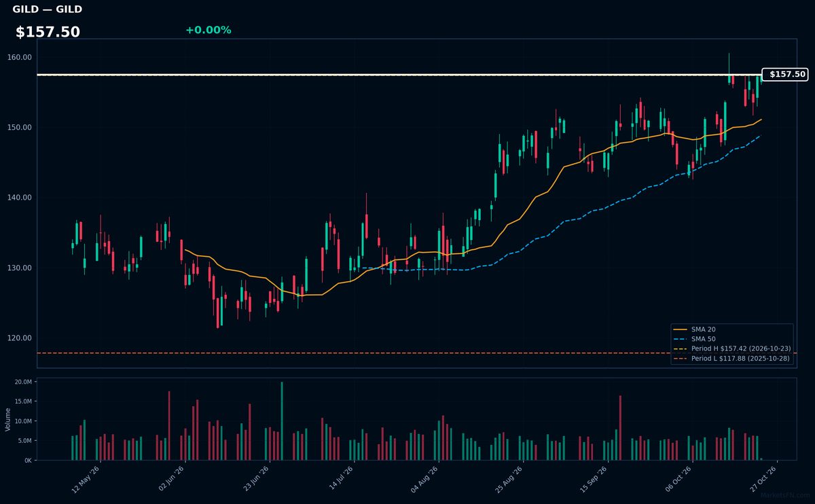
Task: Click the 23 Jun '26 date label
Action: (256, 478)
